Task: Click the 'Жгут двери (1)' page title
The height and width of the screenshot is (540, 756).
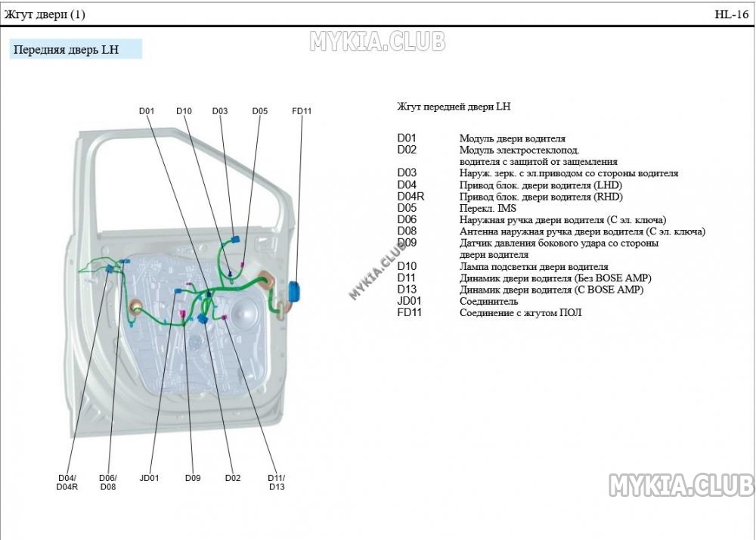Action: [45, 14]
